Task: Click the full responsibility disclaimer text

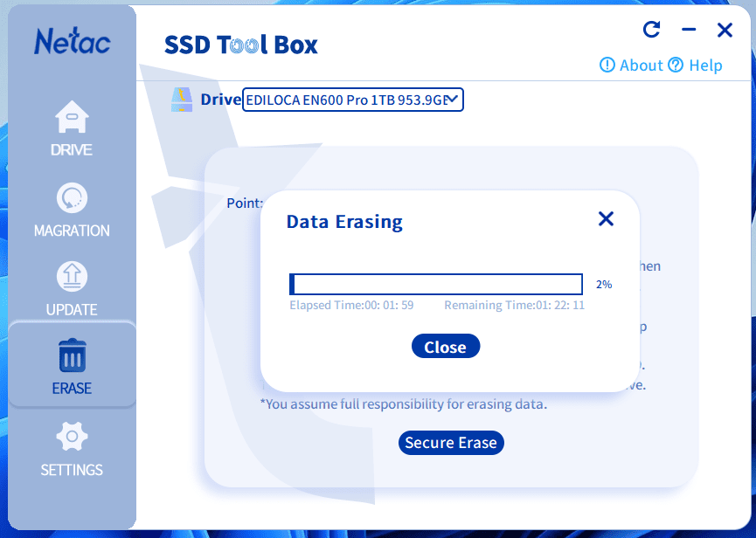Action: [404, 404]
